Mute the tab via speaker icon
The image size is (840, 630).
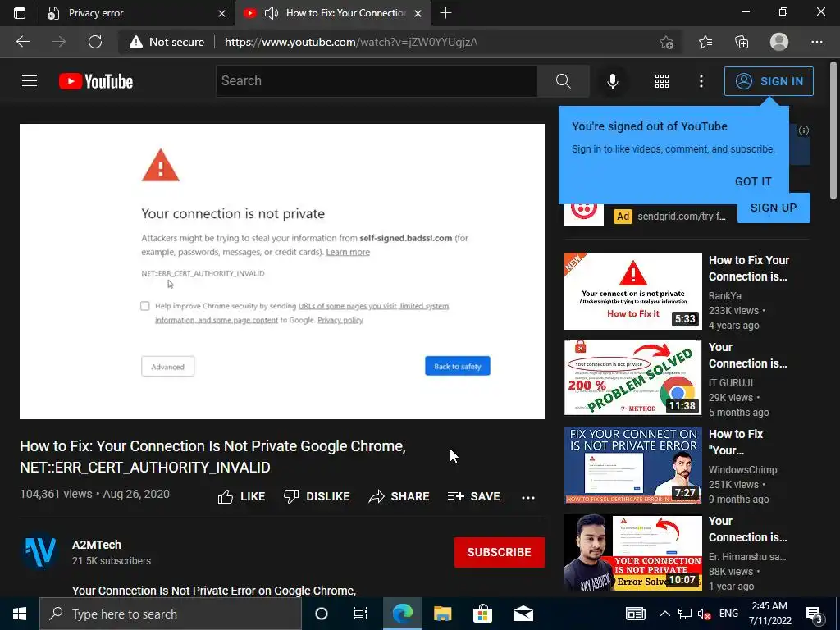(272, 13)
